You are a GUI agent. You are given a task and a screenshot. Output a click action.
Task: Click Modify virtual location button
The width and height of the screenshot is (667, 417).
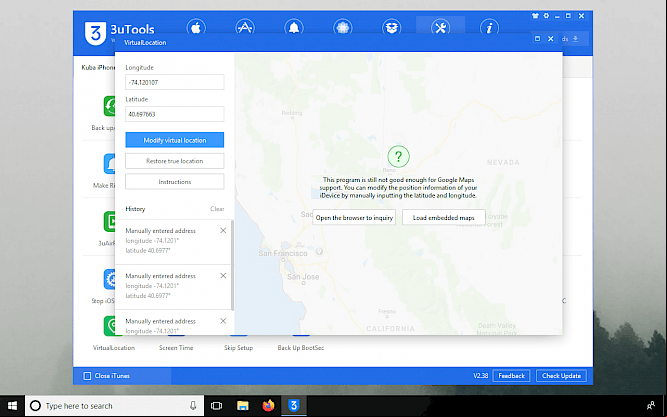[x=174, y=140]
